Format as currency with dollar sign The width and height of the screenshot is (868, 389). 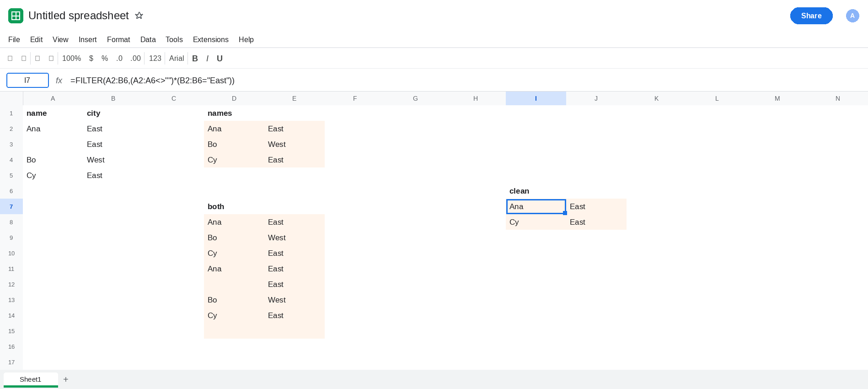(91, 59)
